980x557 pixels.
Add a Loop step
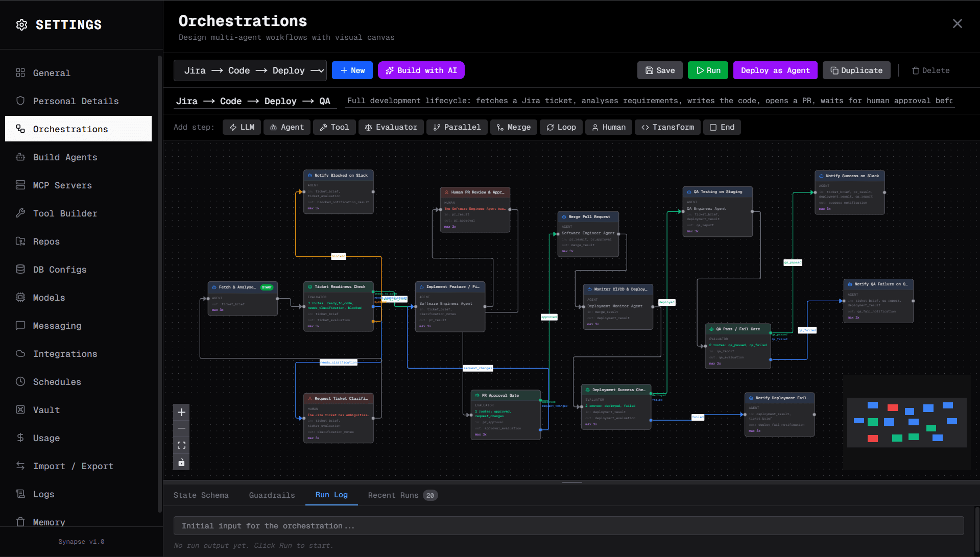point(561,127)
